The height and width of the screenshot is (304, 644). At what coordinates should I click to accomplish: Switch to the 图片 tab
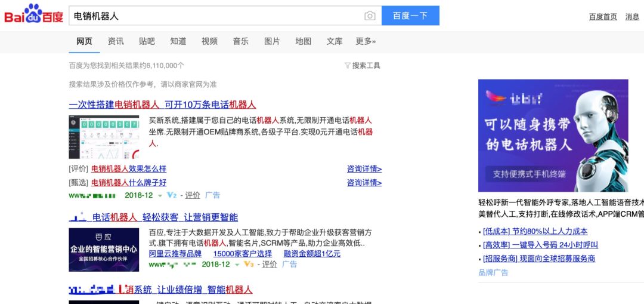coord(272,41)
